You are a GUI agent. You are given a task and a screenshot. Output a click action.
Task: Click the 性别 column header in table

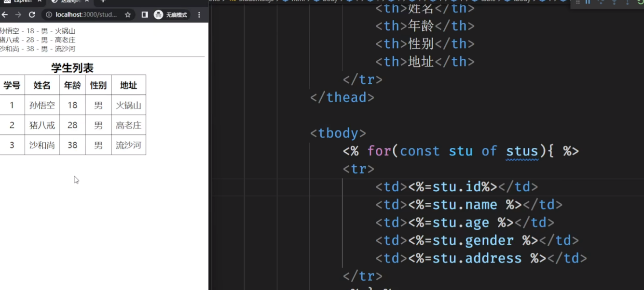tap(98, 85)
